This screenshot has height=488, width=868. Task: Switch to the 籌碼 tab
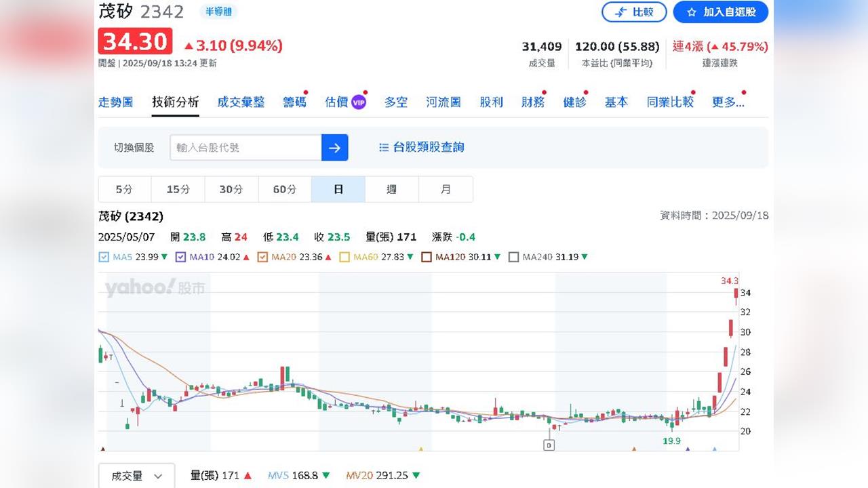(x=294, y=102)
